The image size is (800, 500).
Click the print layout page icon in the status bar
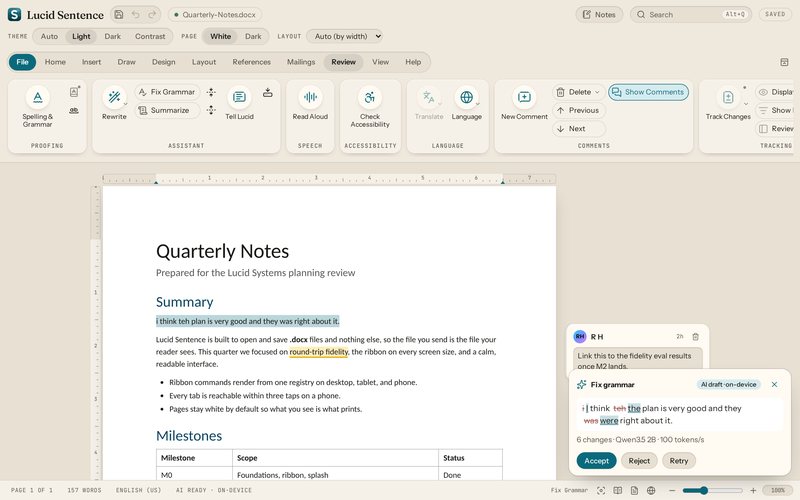pos(634,490)
